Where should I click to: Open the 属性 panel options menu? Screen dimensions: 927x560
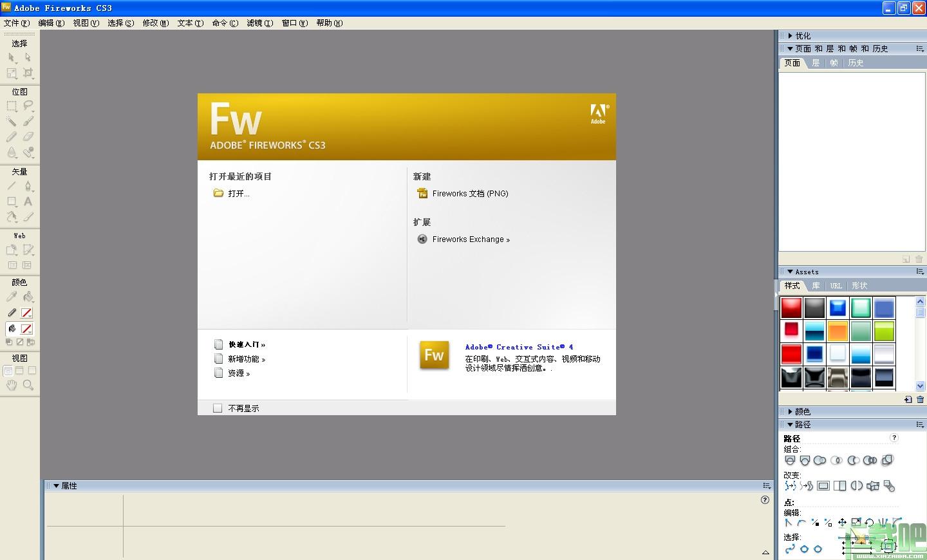click(x=766, y=486)
